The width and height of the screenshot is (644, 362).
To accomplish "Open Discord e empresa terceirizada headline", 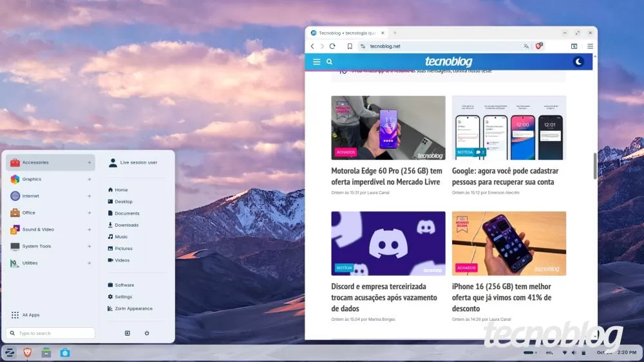I will coord(384,298).
